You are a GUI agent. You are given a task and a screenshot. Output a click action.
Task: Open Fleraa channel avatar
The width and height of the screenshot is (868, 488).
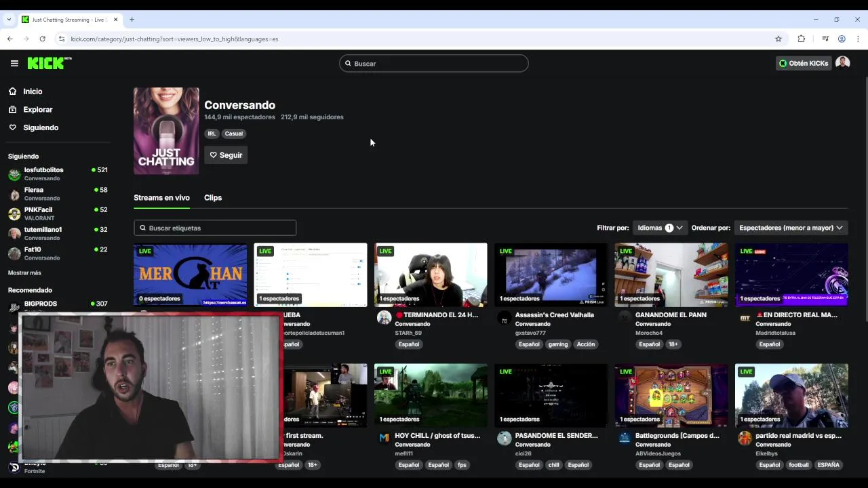14,194
